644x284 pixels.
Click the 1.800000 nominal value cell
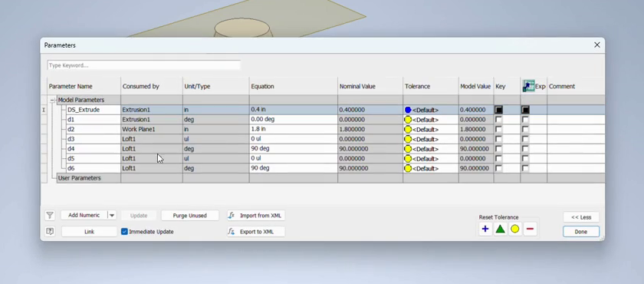coord(370,130)
